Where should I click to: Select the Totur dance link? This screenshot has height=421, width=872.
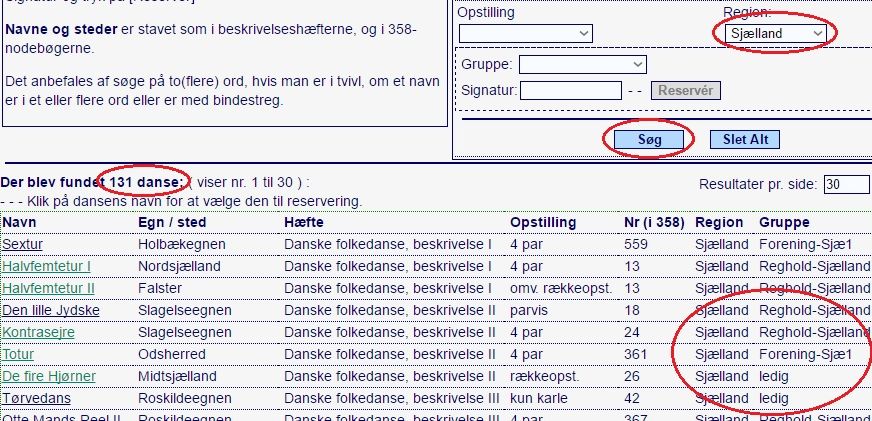(x=18, y=354)
